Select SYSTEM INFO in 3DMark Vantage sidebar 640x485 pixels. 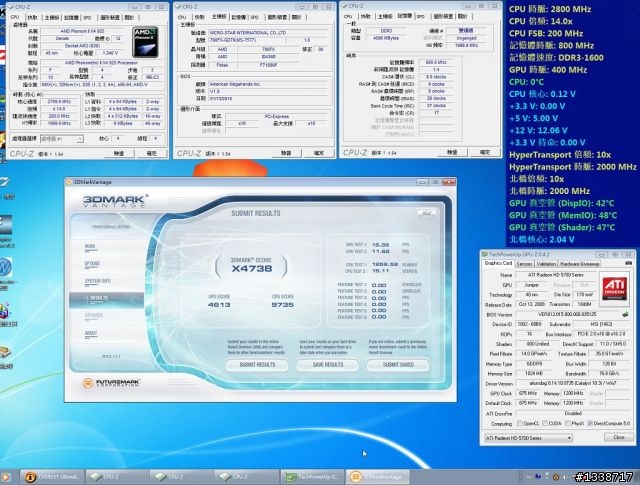(98, 281)
